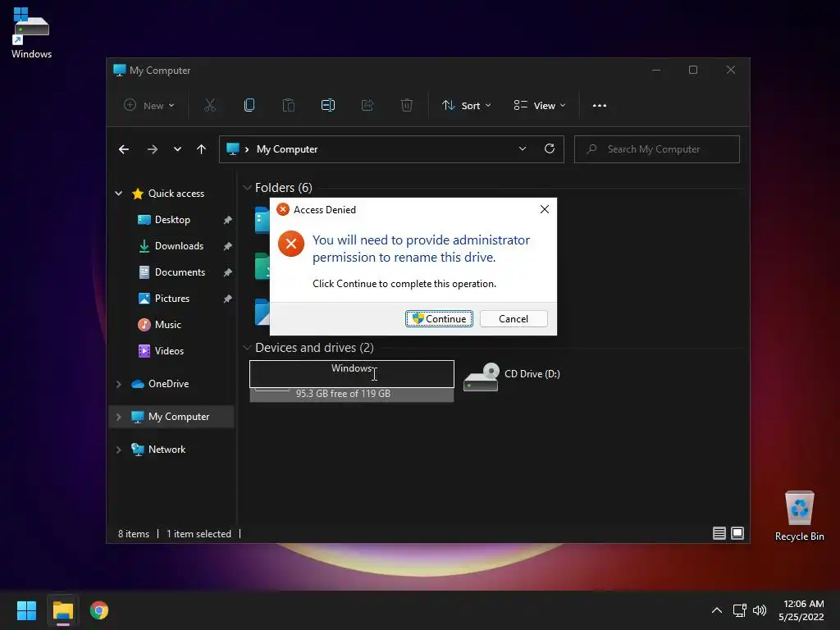The width and height of the screenshot is (840, 630).
Task: Click the Delete trash icon in toolbar
Action: (407, 106)
